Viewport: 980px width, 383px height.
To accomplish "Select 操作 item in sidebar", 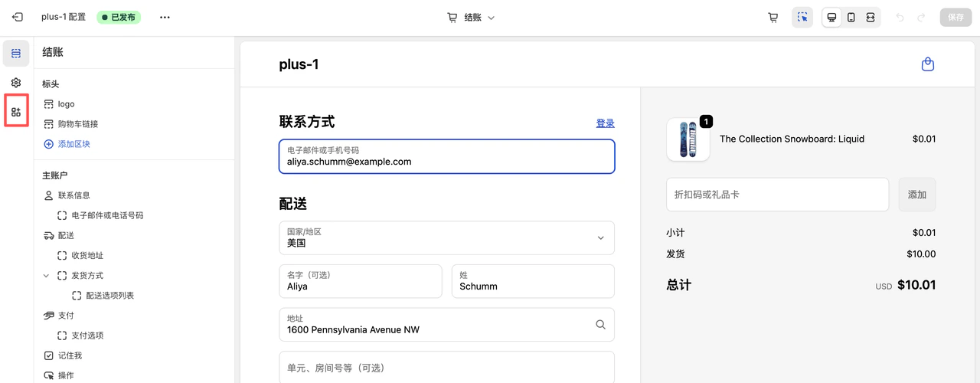I will pyautogui.click(x=66, y=375).
